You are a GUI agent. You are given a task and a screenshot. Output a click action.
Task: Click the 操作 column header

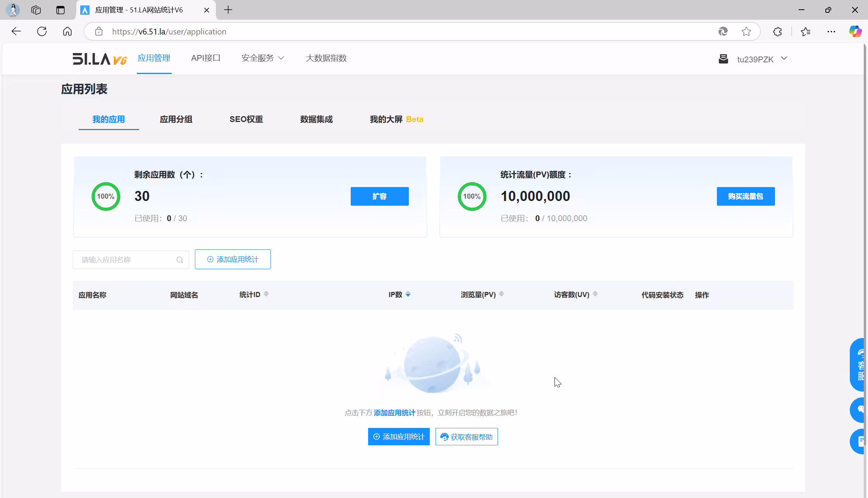702,295
